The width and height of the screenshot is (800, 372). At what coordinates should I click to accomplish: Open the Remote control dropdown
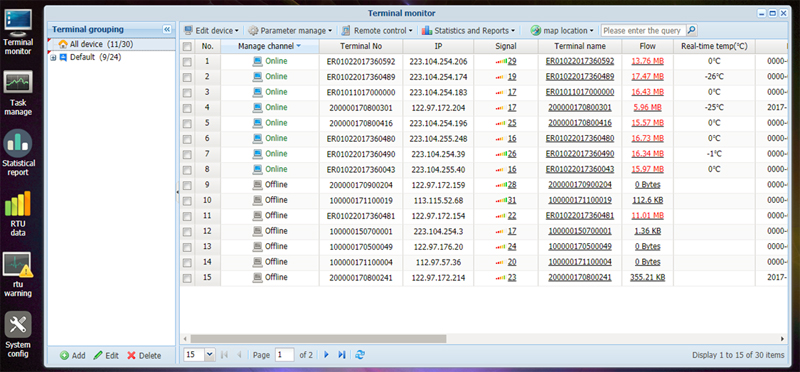[x=377, y=31]
